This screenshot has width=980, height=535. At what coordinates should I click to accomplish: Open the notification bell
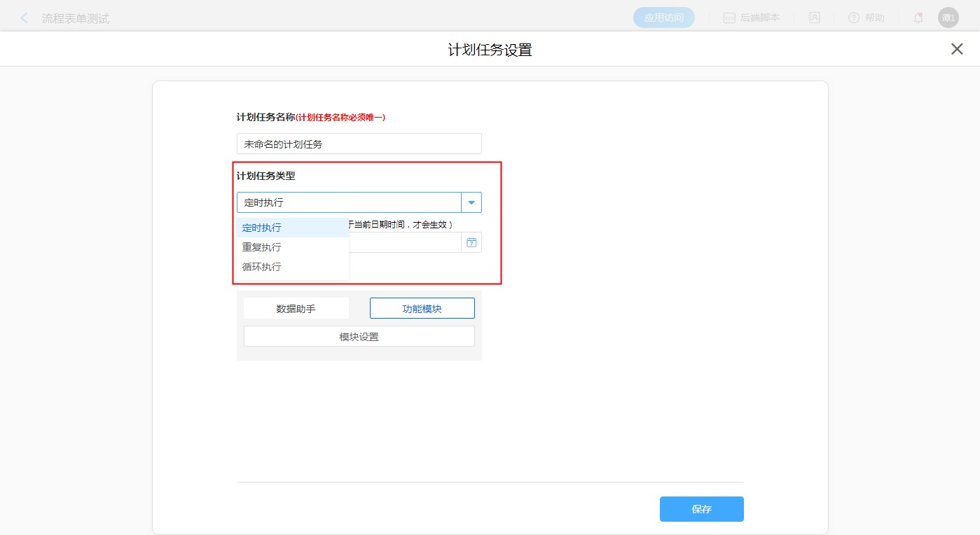click(x=918, y=18)
